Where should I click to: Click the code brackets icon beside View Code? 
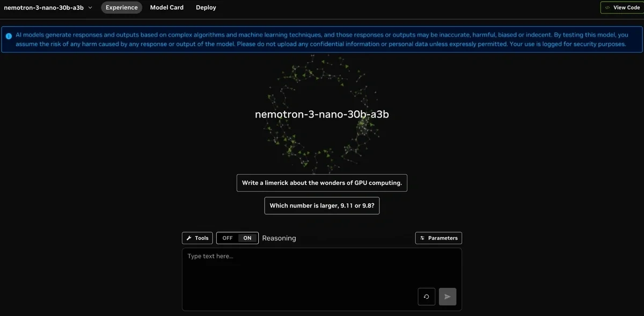(x=607, y=8)
